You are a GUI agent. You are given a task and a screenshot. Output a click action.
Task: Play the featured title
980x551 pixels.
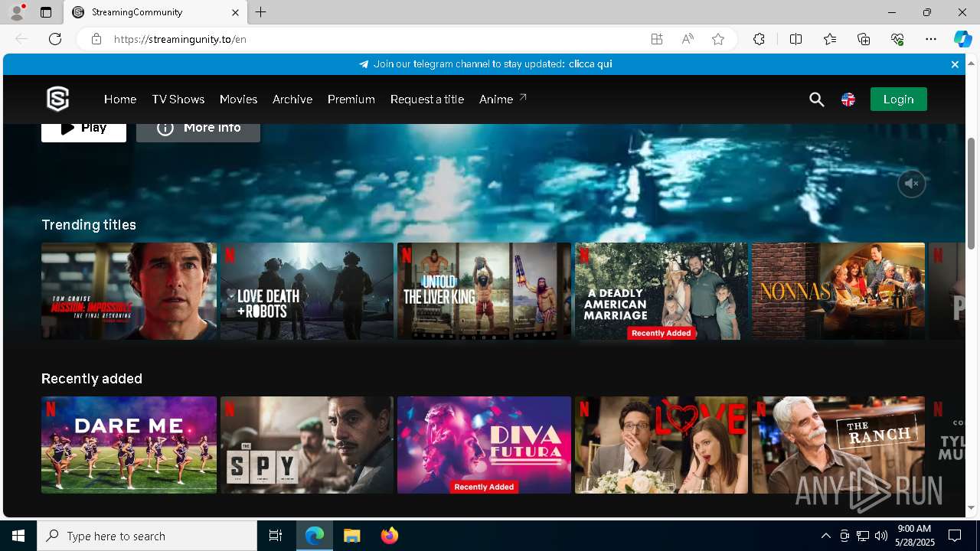(83, 131)
